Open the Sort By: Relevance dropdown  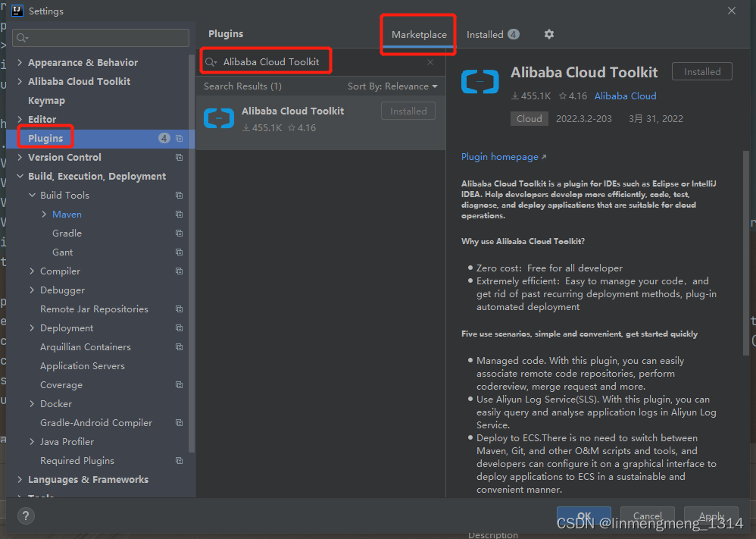coord(392,86)
